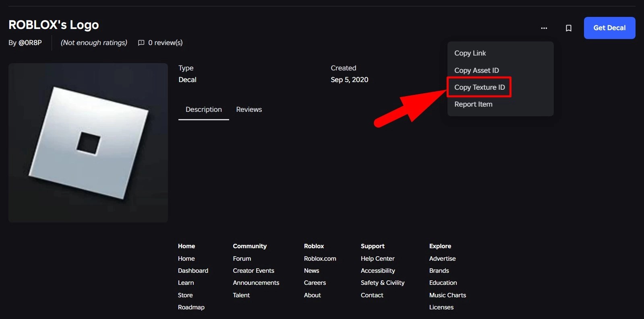Open the Education footer link
This screenshot has width=644, height=319.
pos(443,283)
